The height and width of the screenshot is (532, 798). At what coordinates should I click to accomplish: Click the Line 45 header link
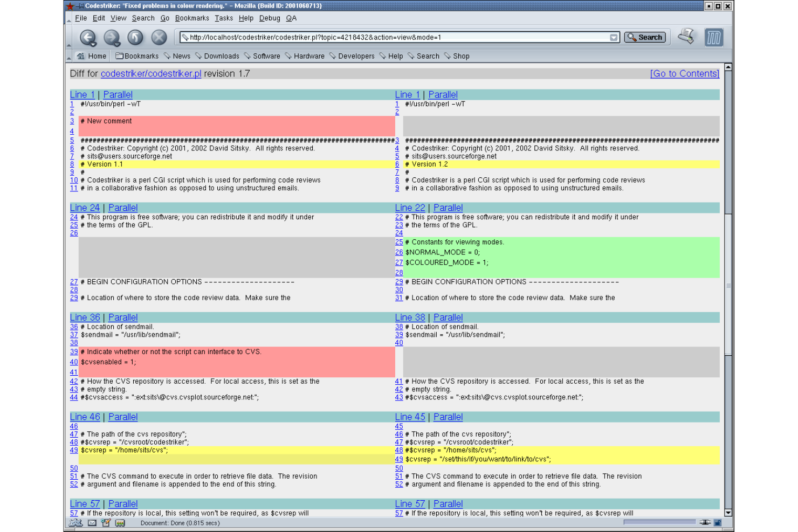[410, 417]
